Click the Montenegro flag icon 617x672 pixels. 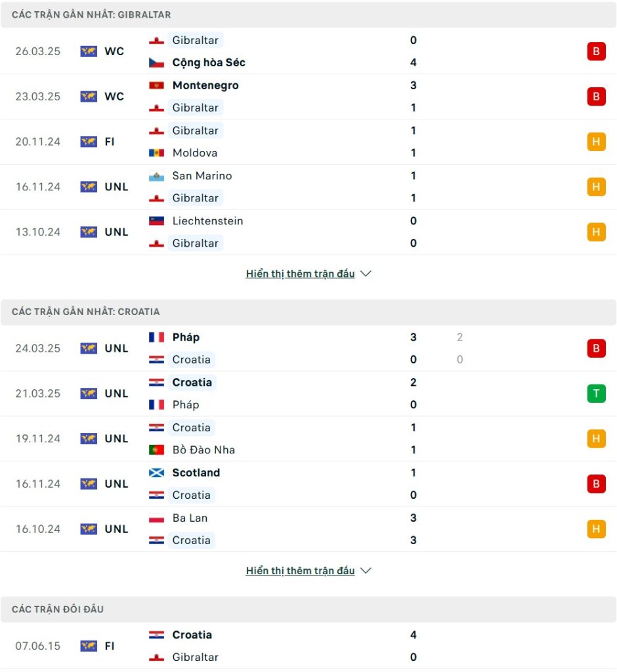pyautogui.click(x=156, y=85)
